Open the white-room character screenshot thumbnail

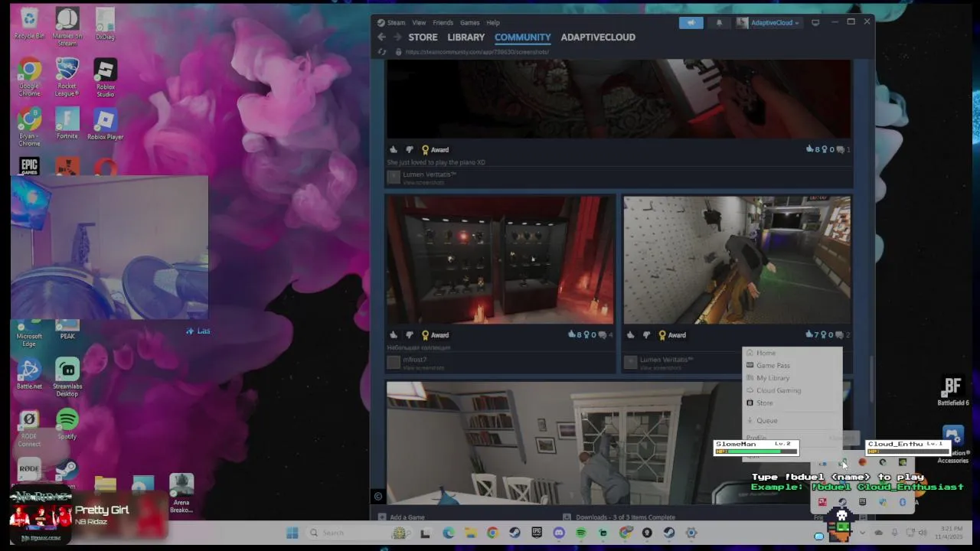click(737, 260)
